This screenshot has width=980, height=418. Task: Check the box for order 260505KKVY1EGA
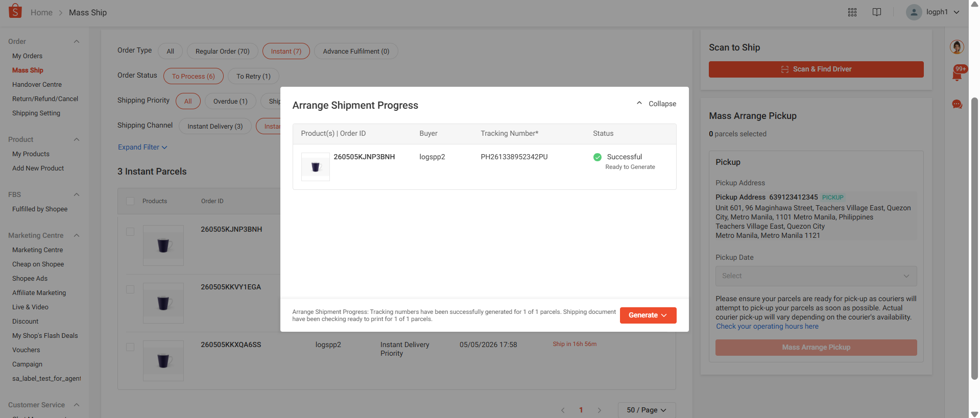(130, 289)
